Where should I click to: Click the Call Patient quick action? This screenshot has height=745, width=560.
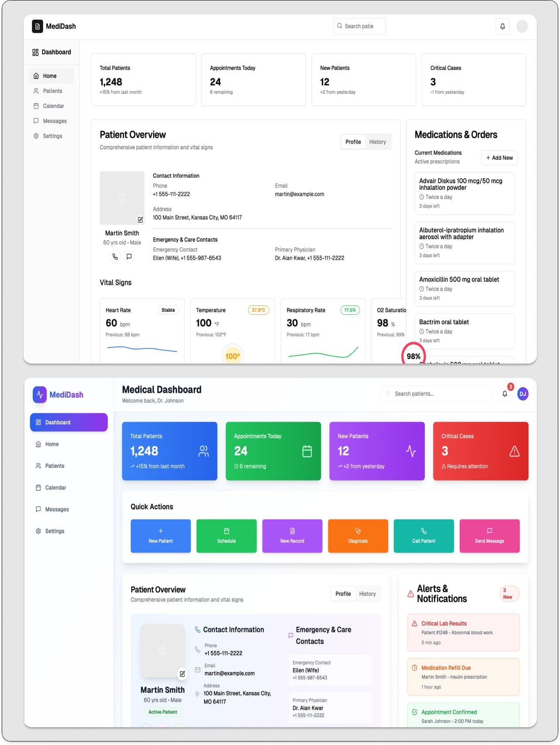(423, 536)
